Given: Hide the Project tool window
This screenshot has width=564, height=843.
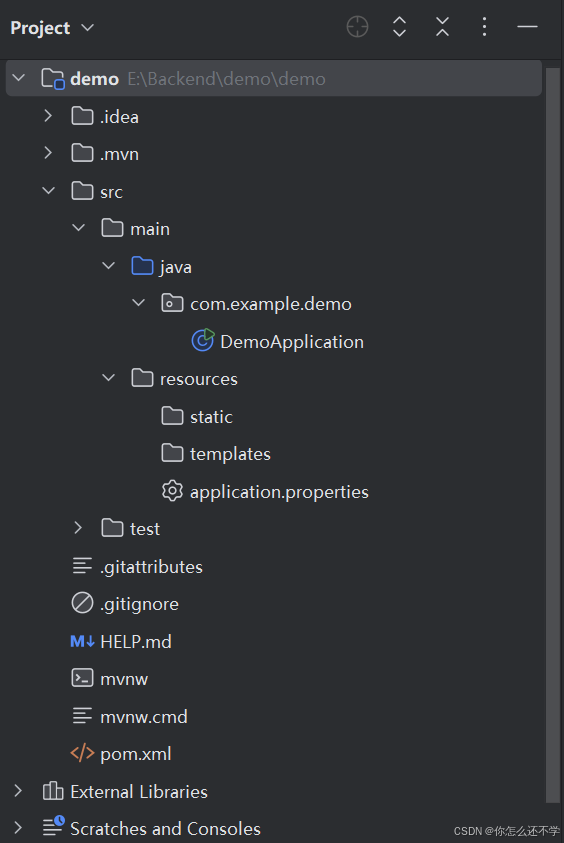Looking at the screenshot, I should click(527, 26).
